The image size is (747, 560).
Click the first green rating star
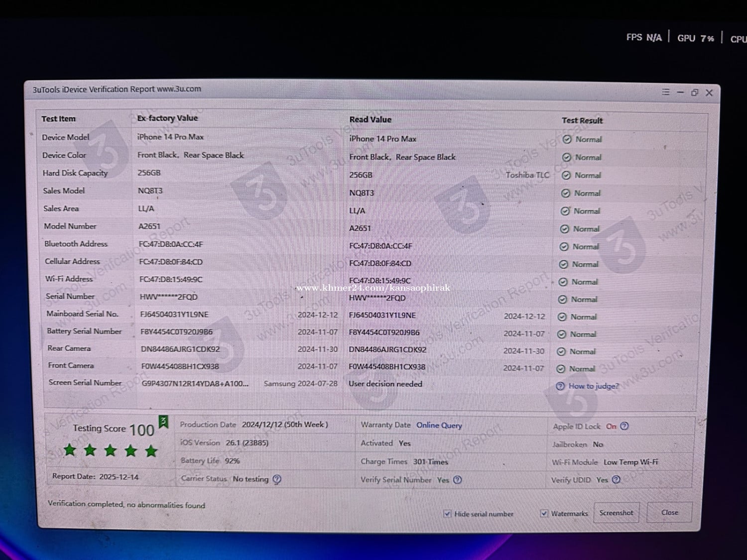point(70,450)
